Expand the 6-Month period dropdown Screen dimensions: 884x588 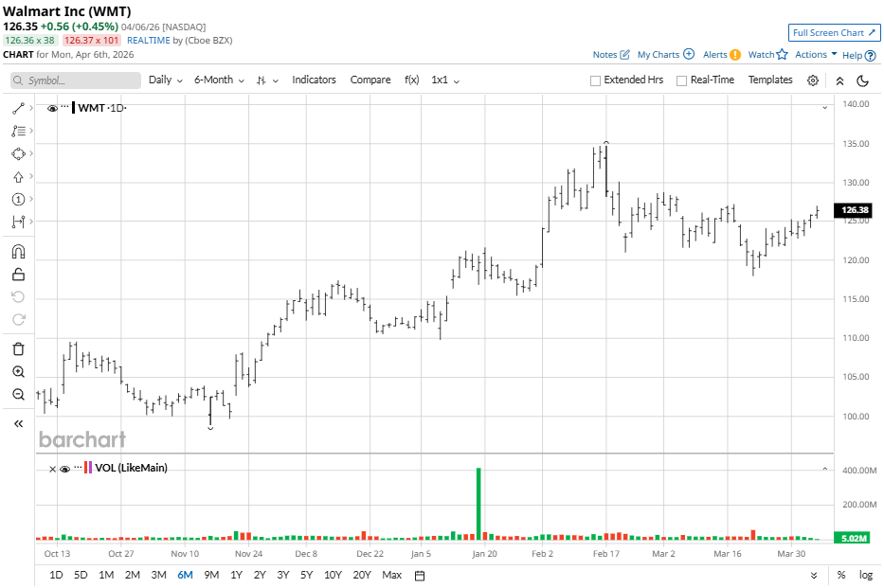(219, 80)
